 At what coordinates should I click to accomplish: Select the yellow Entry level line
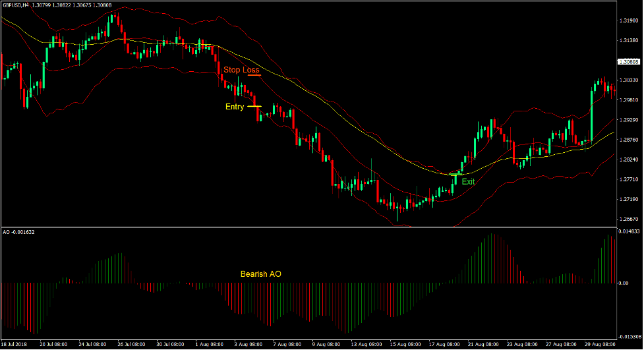coord(254,106)
